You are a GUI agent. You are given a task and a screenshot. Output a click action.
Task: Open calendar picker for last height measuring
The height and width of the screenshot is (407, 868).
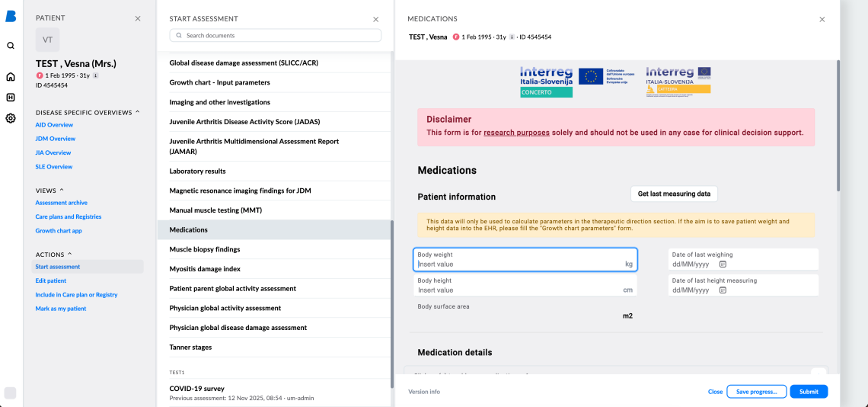click(723, 290)
